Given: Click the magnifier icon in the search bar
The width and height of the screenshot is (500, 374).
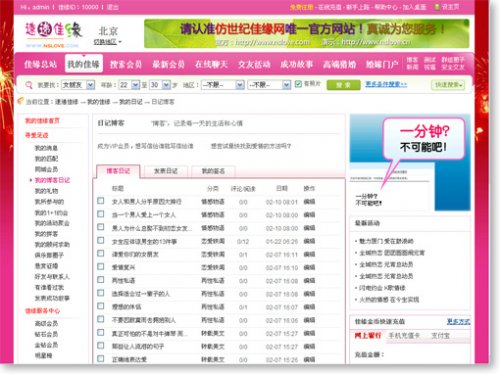Looking at the screenshot, I should point(29,85).
